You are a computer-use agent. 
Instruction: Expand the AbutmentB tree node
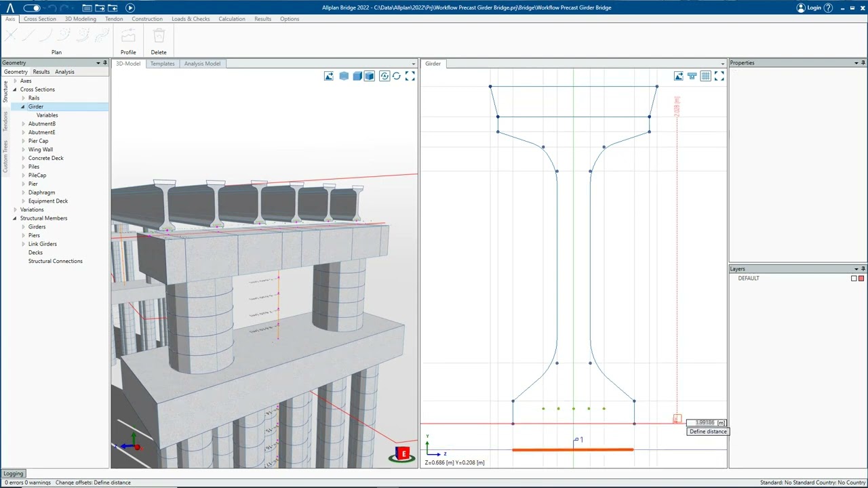point(23,124)
